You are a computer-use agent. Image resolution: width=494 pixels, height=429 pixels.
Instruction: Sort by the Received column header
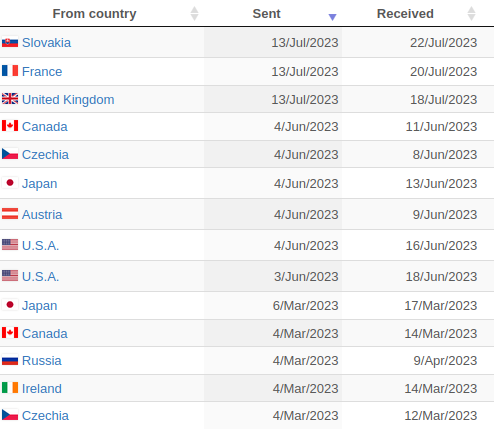(405, 14)
